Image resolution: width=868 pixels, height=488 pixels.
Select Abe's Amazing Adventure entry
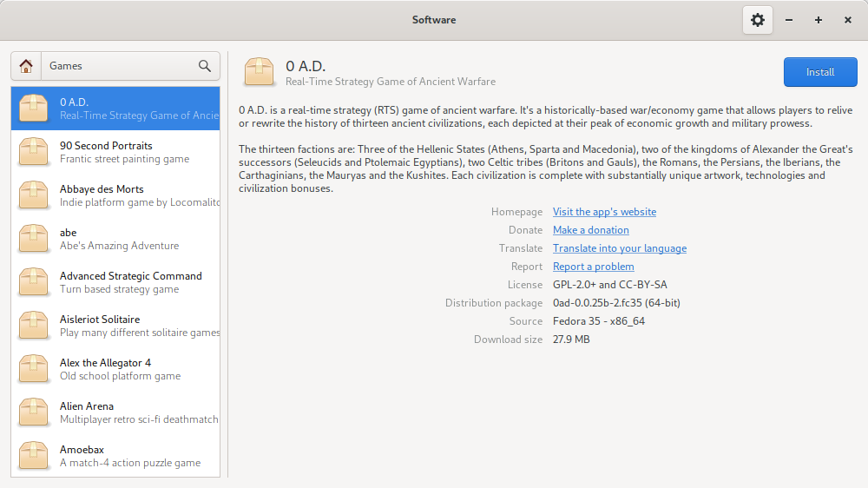tap(115, 238)
